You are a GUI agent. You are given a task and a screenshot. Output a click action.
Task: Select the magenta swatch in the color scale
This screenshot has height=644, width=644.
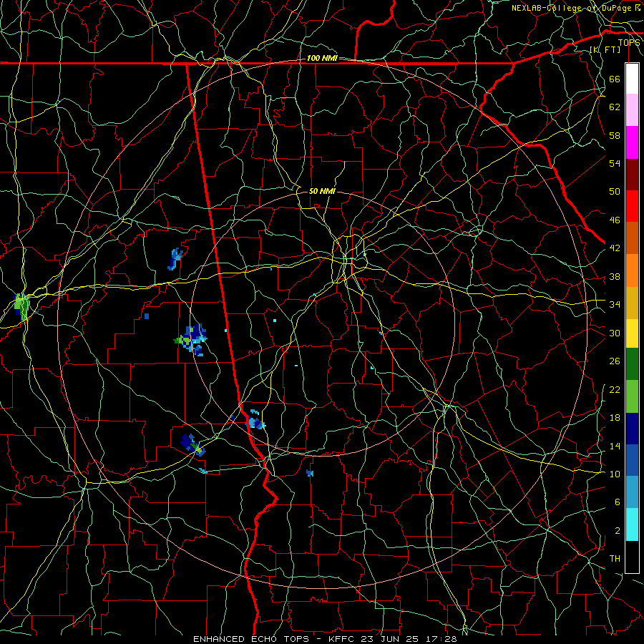[632, 142]
